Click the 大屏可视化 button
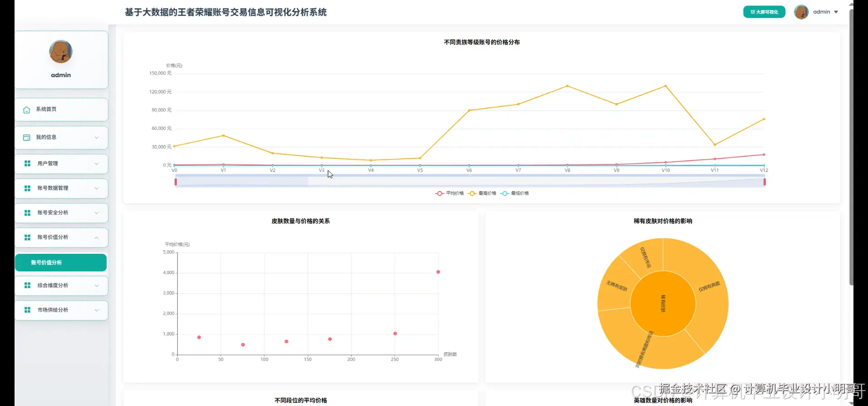 pyautogui.click(x=764, y=12)
